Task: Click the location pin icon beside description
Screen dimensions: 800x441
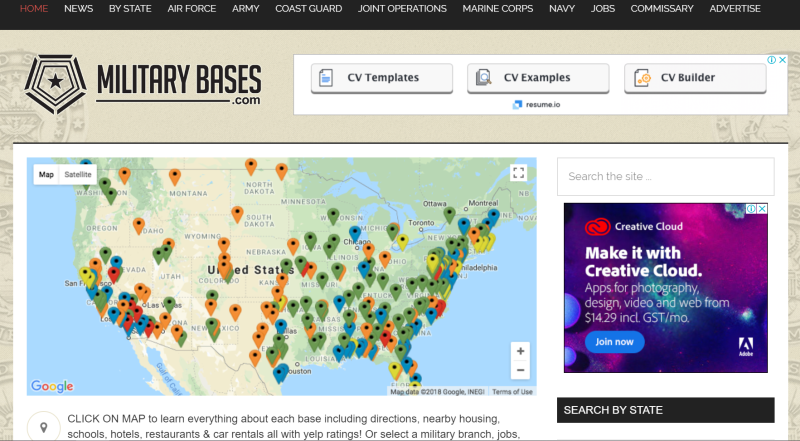Action: pos(44,428)
